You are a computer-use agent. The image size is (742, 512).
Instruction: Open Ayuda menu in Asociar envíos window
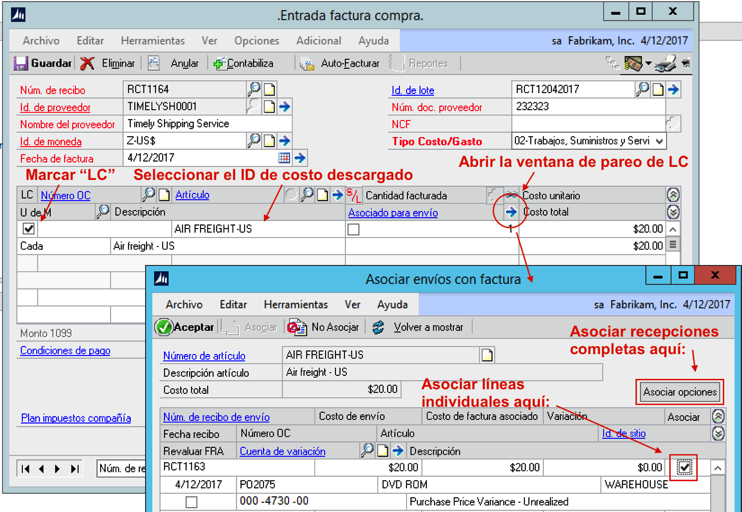point(392,304)
